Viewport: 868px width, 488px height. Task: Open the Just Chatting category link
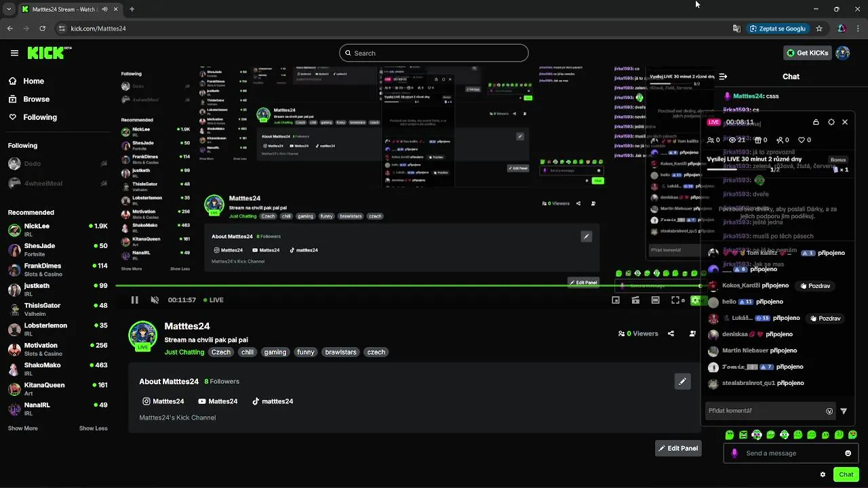click(184, 352)
